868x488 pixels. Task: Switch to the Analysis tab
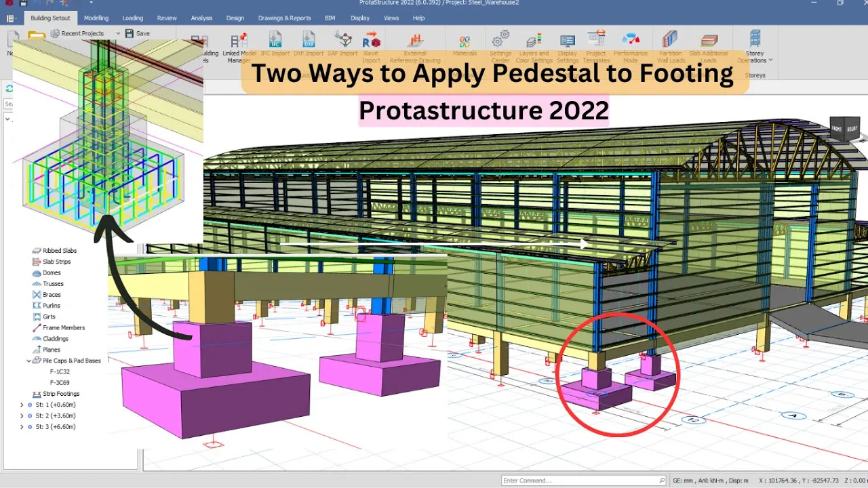click(x=202, y=18)
